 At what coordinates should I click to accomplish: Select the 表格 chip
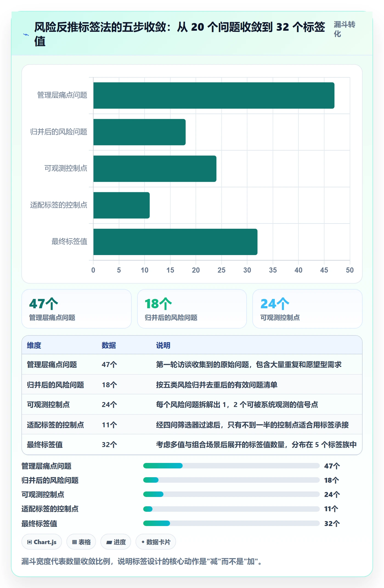click(x=81, y=542)
